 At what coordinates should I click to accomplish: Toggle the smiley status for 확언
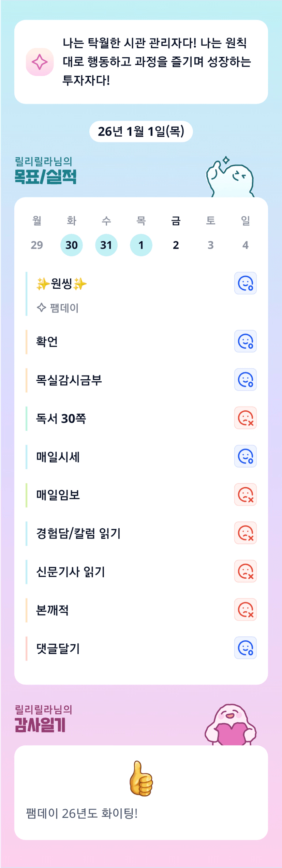[x=245, y=341]
